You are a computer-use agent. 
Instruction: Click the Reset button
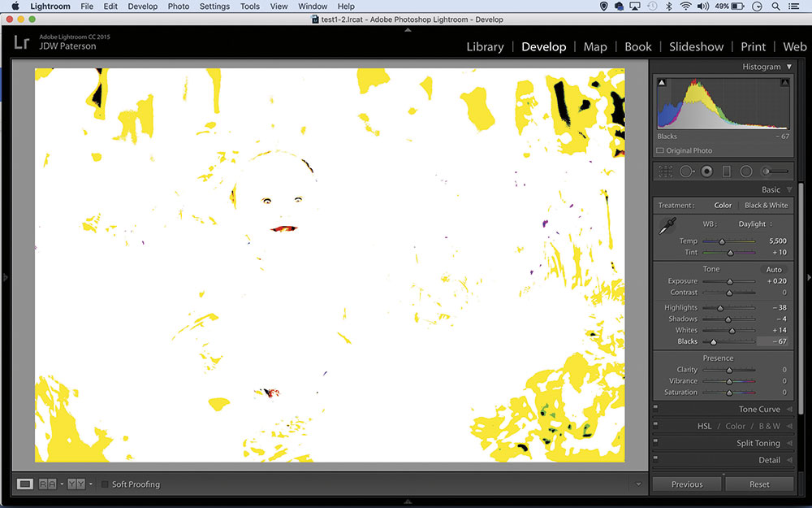tap(759, 484)
